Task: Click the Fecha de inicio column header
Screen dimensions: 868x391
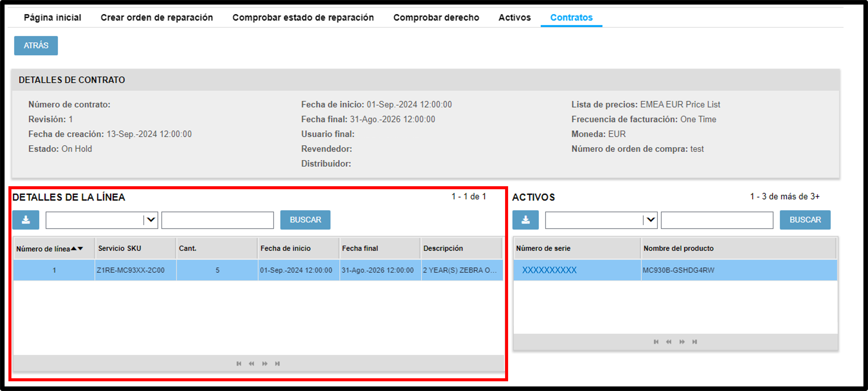Action: 299,248
